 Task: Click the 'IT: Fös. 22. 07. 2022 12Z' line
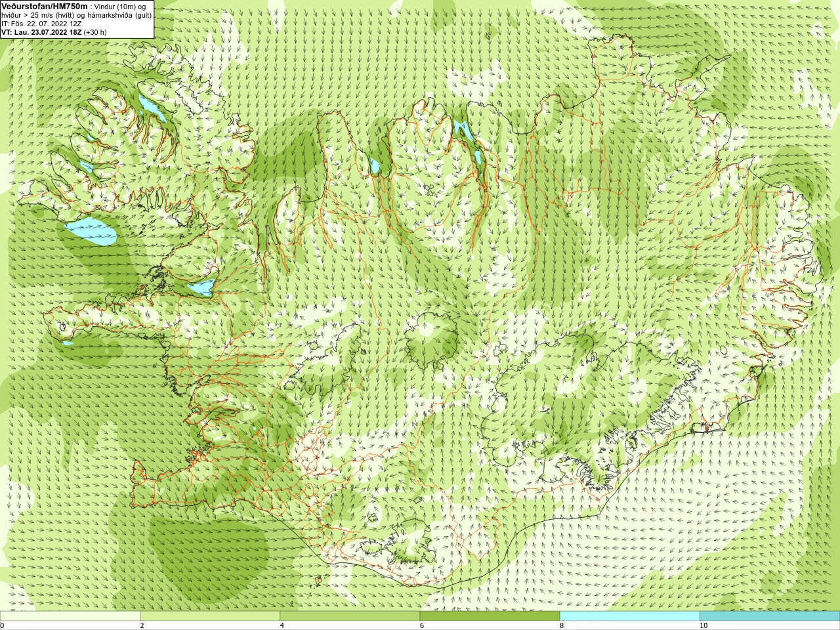(41, 24)
